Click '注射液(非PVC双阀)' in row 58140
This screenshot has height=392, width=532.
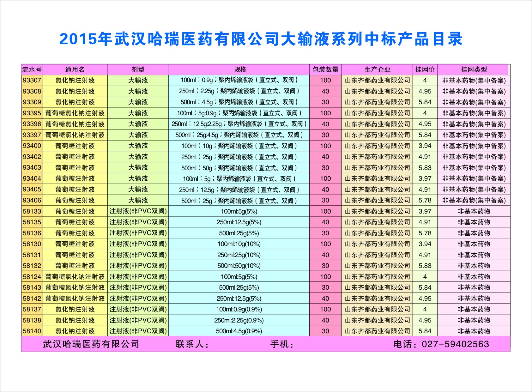(x=138, y=331)
